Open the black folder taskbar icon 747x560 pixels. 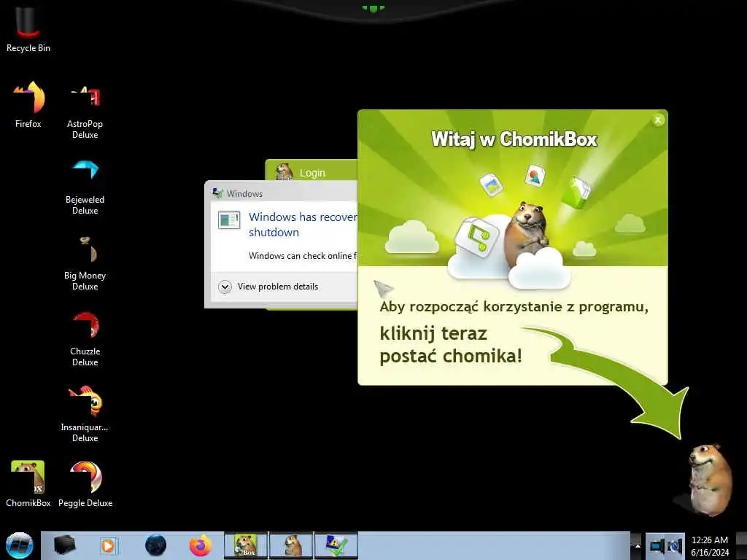[64, 545]
